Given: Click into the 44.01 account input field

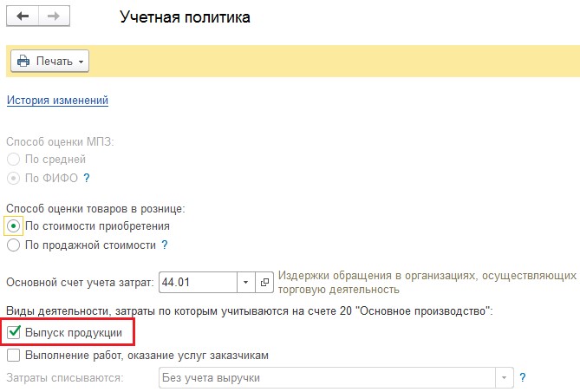Looking at the screenshot, I should 196,283.
